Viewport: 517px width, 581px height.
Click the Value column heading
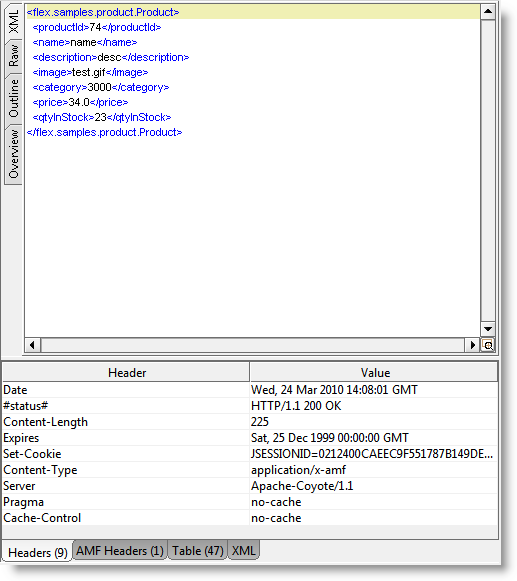coord(374,372)
